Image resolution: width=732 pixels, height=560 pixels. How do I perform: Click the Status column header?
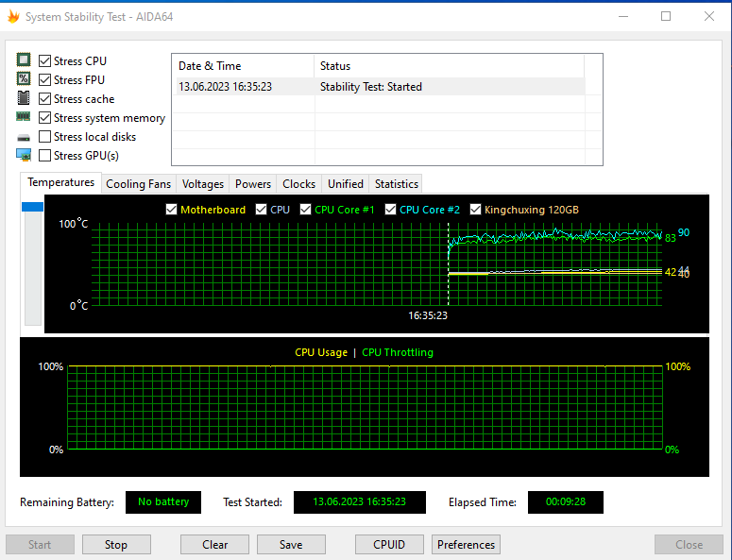449,66
